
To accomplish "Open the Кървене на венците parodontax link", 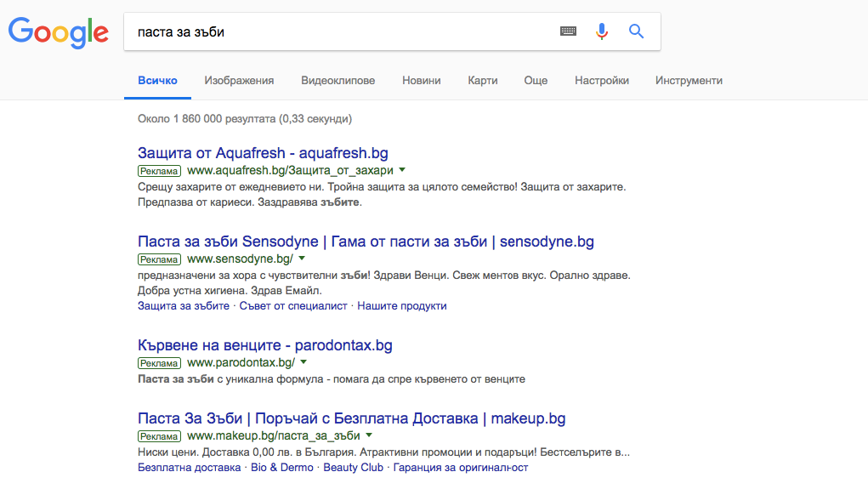I will (264, 345).
